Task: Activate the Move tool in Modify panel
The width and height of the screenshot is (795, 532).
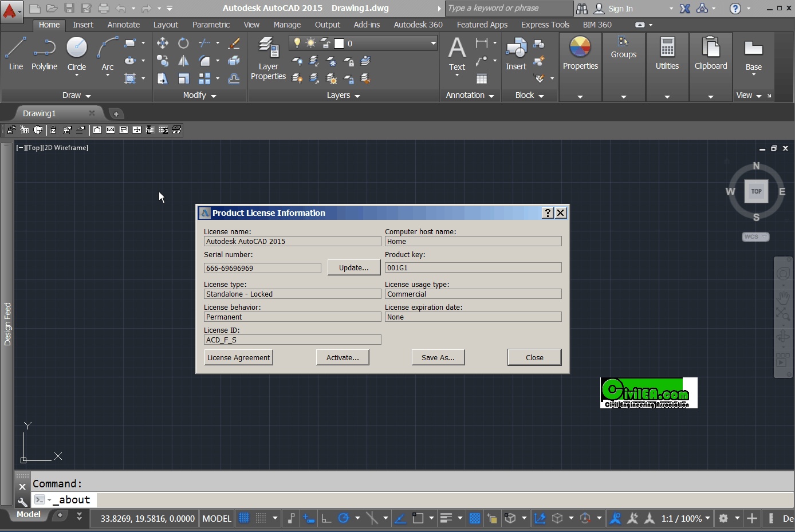Action: (x=163, y=43)
